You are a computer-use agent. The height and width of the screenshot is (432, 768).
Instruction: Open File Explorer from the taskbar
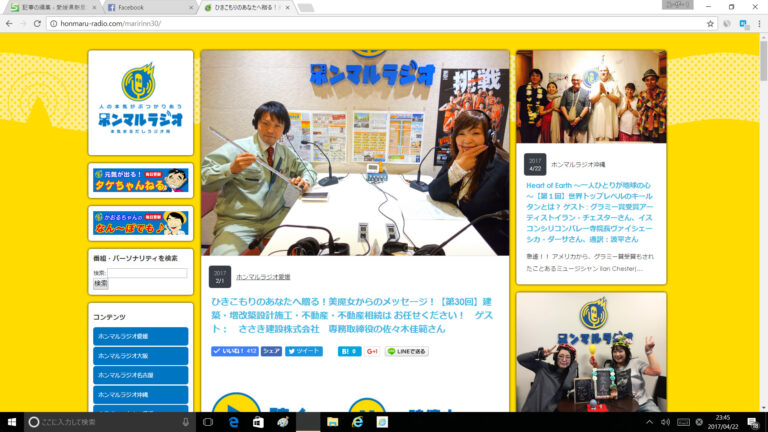click(333, 422)
